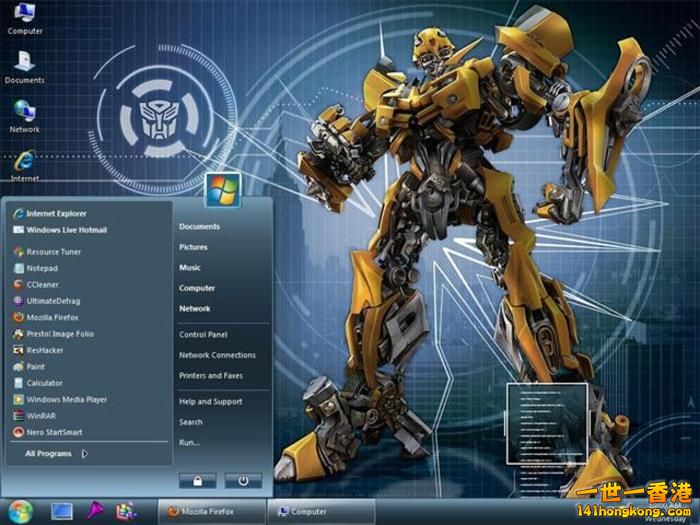Click the lock button in Start menu
The height and width of the screenshot is (525, 700).
tap(197, 481)
